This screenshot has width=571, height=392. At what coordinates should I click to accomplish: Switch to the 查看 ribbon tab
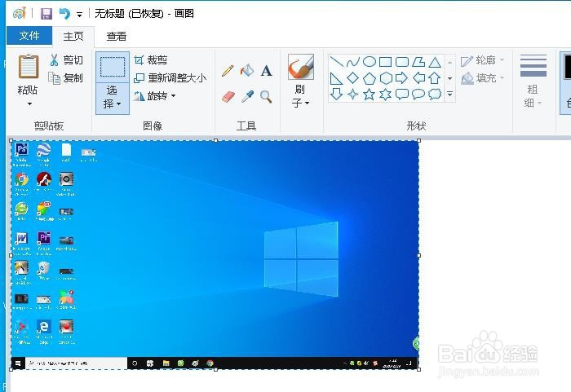pyautogui.click(x=117, y=36)
